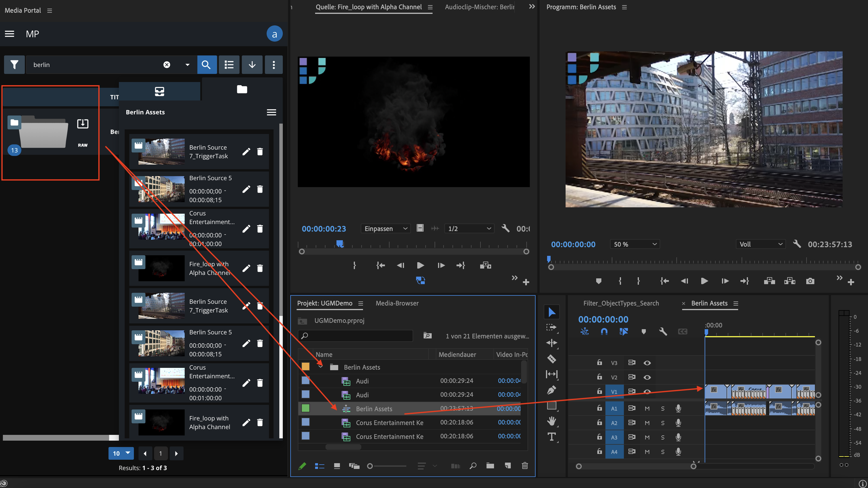Mute audio track A2

pos(647,423)
